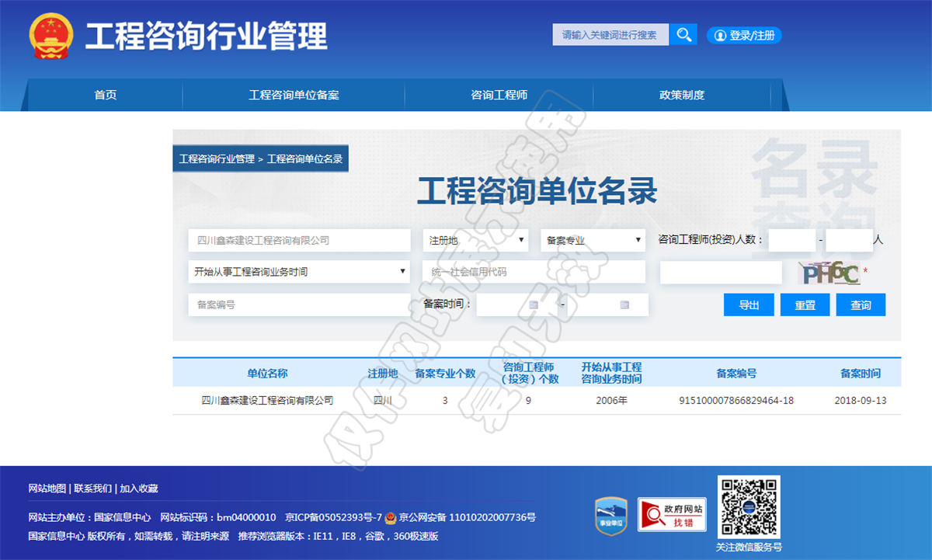This screenshot has height=560, width=932.
Task: Open the start date calendar icon for 备案时间
Action: (x=531, y=304)
